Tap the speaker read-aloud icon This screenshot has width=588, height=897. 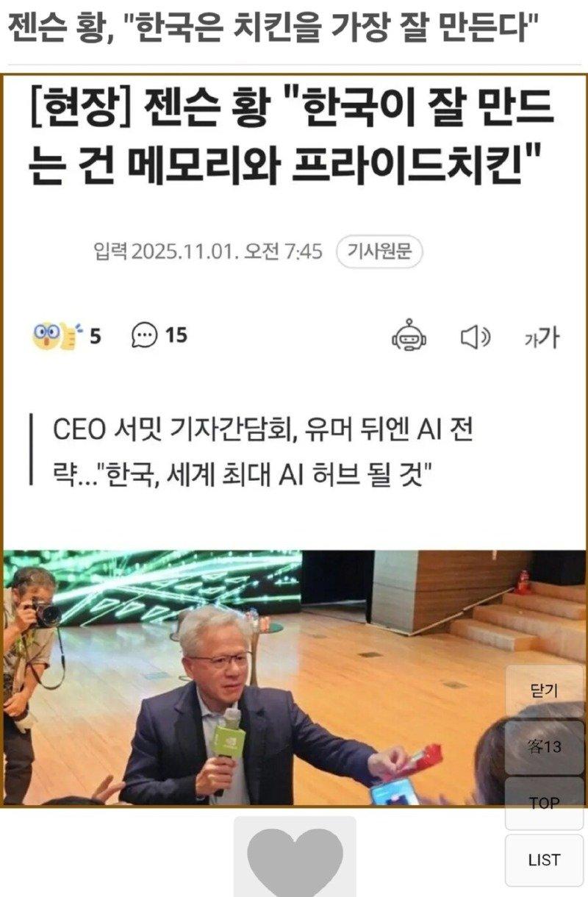click(475, 337)
